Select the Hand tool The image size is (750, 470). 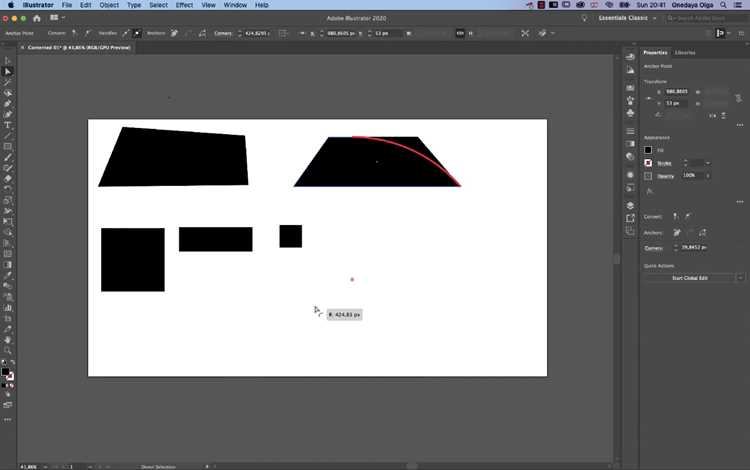(8, 340)
